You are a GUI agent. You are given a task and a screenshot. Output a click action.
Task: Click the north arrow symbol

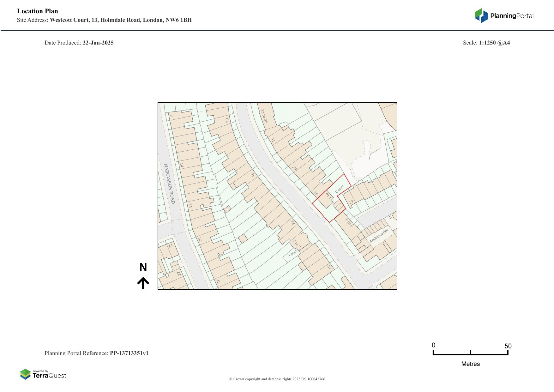point(143,283)
